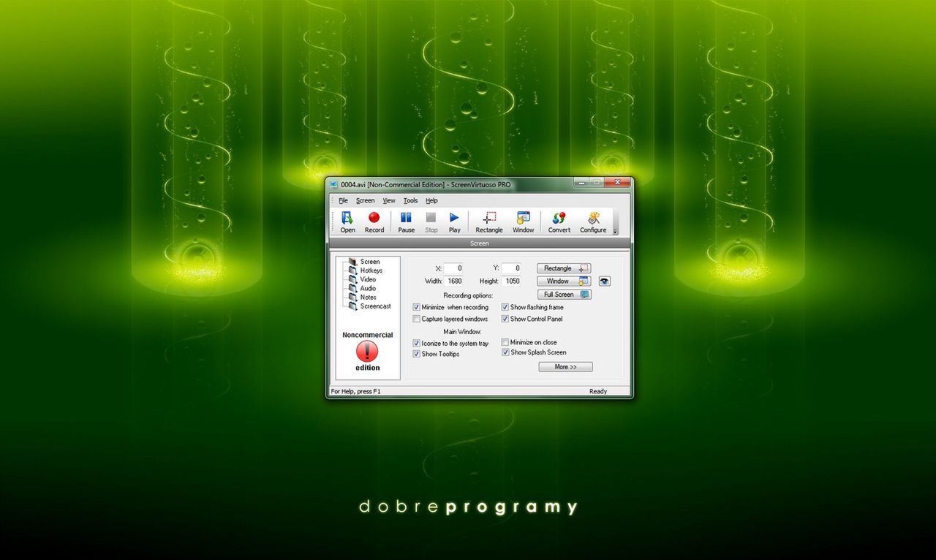Viewport: 936px width, 560px height.
Task: Click the app icon in the title bar
Action: 333,184
